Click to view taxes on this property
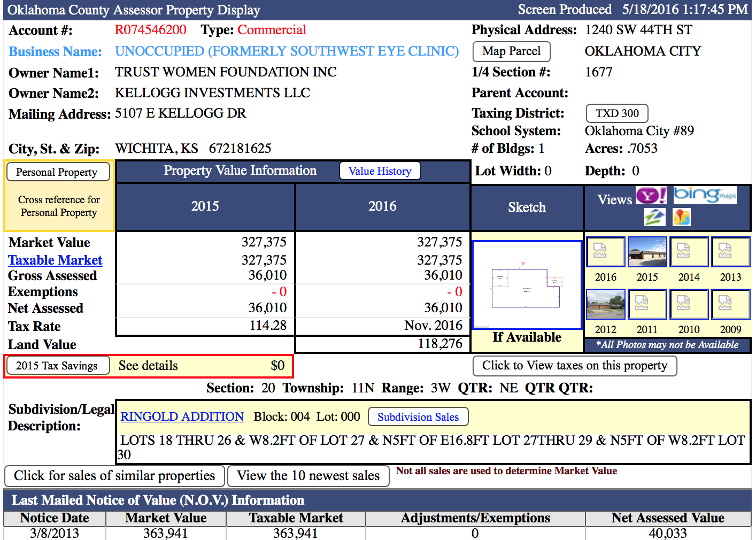The height and width of the screenshot is (540, 756). (574, 366)
